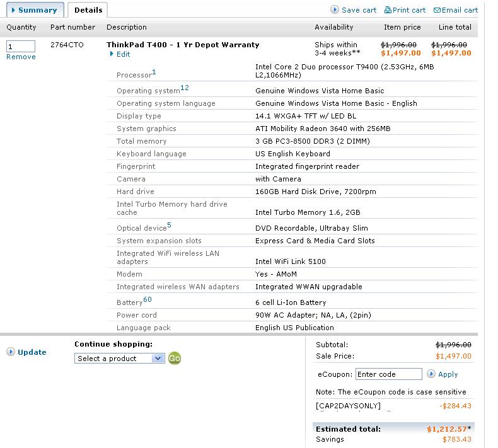Image resolution: width=498 pixels, height=448 pixels.
Task: Click 'English US Publication' value
Action: coord(294,328)
